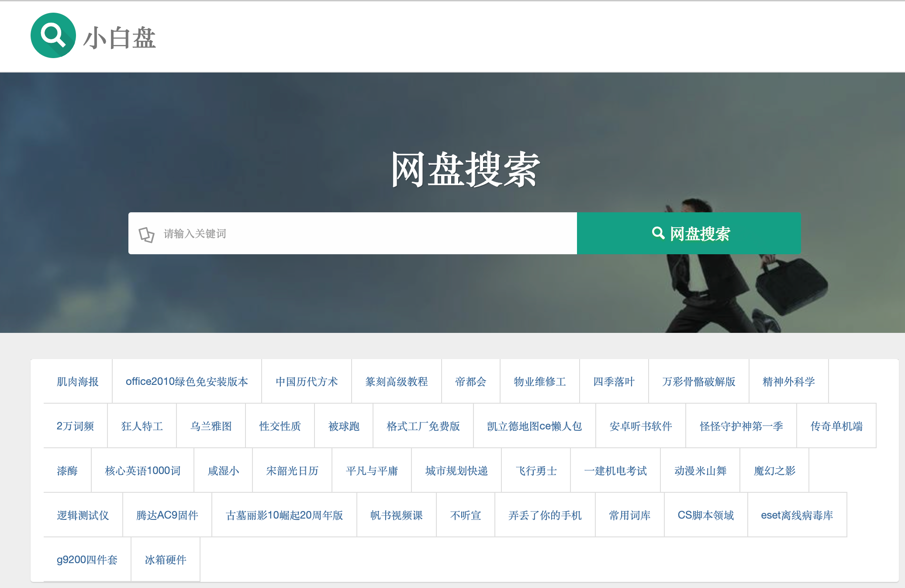
Task: Open the g9200四件套 keyword link
Action: click(x=87, y=560)
